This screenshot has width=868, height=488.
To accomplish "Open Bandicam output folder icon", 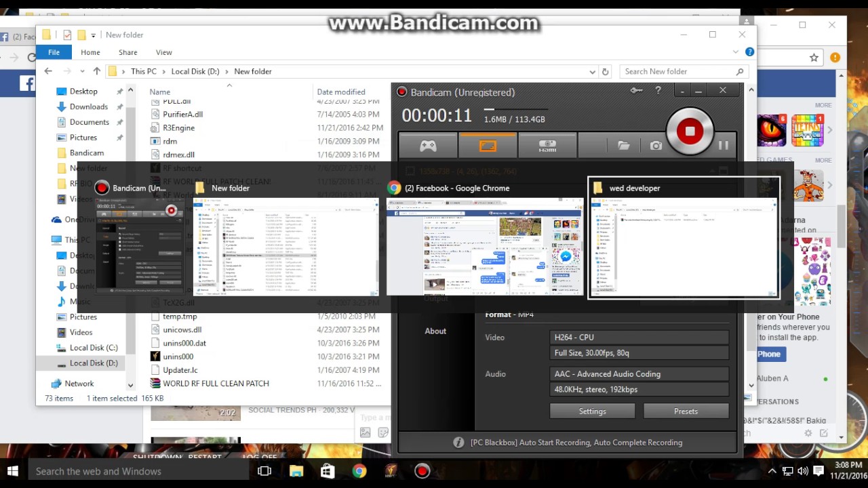I will [623, 146].
